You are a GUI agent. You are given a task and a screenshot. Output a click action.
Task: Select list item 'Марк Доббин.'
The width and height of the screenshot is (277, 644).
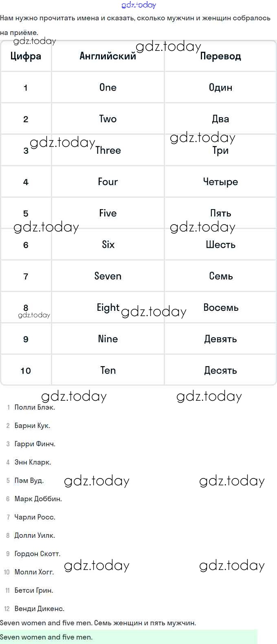point(38,499)
